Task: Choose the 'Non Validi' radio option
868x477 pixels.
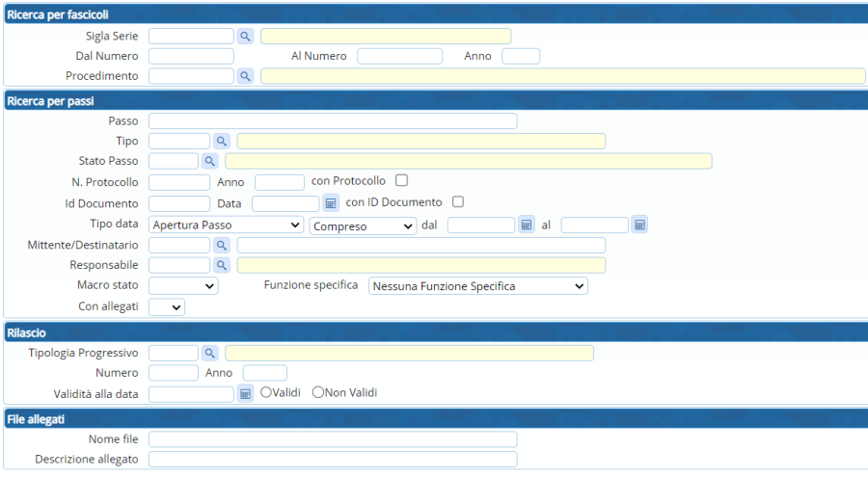Action: 318,393
